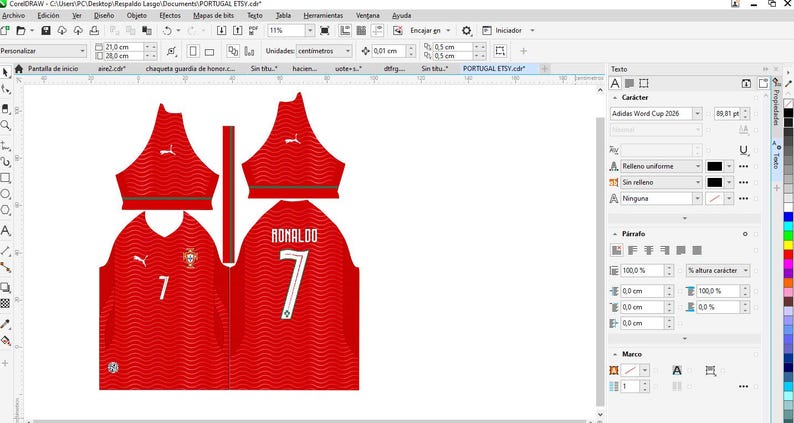Viewport: 794px width, 423px height.
Task: Open the zoom level 11% dropdown
Action: (309, 30)
